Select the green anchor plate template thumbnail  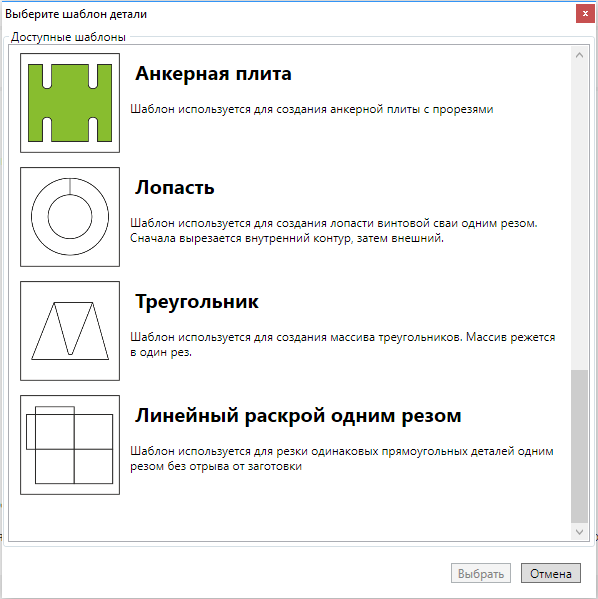click(x=70, y=103)
